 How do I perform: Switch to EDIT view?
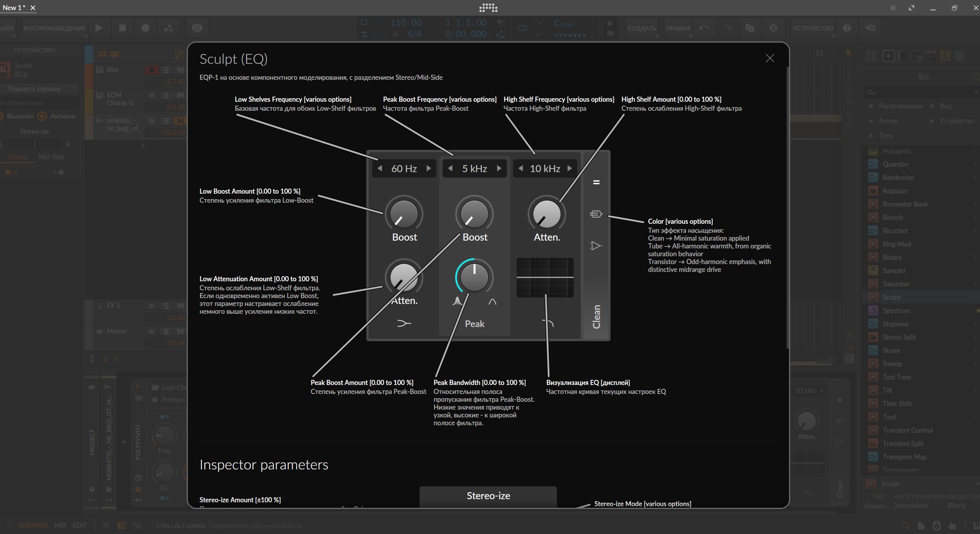(x=80, y=525)
